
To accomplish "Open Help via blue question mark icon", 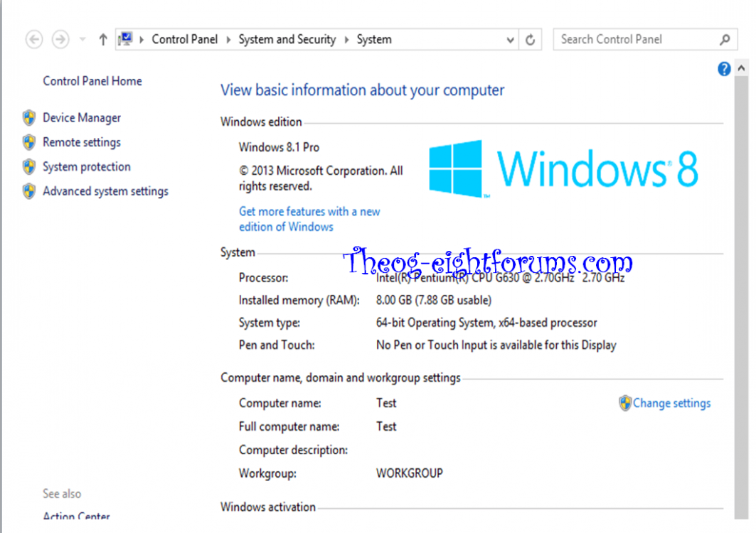I will click(724, 69).
